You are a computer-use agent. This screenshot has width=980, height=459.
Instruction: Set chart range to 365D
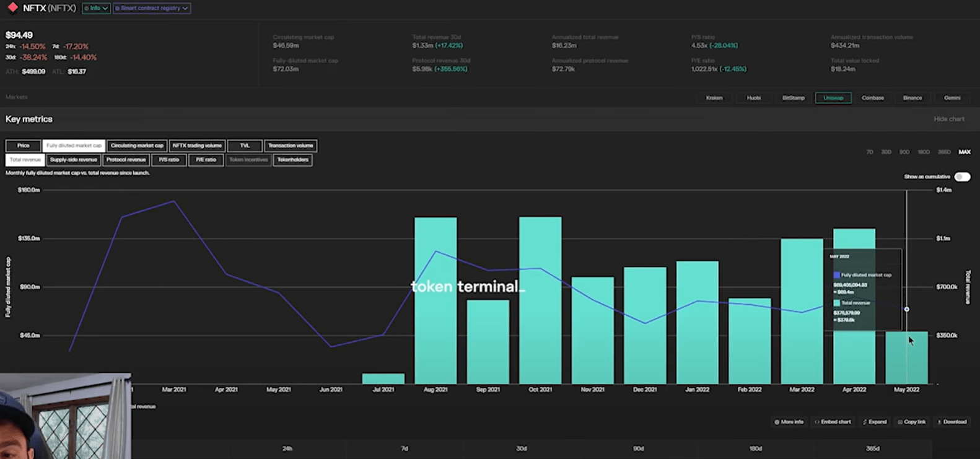click(x=944, y=152)
